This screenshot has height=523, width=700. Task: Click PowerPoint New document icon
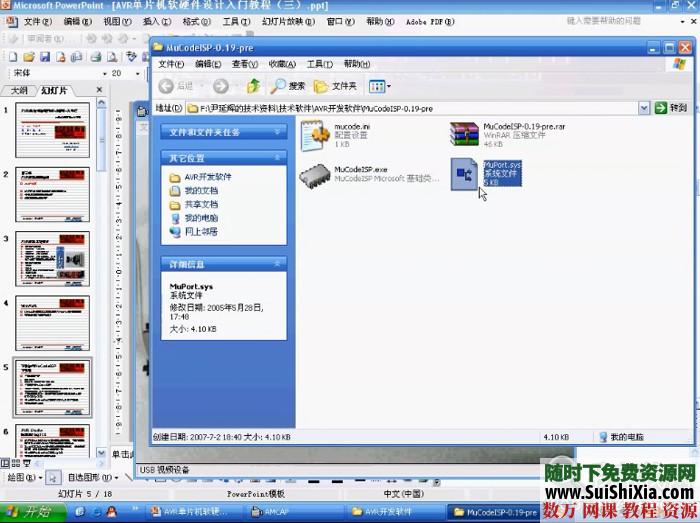[x=13, y=57]
